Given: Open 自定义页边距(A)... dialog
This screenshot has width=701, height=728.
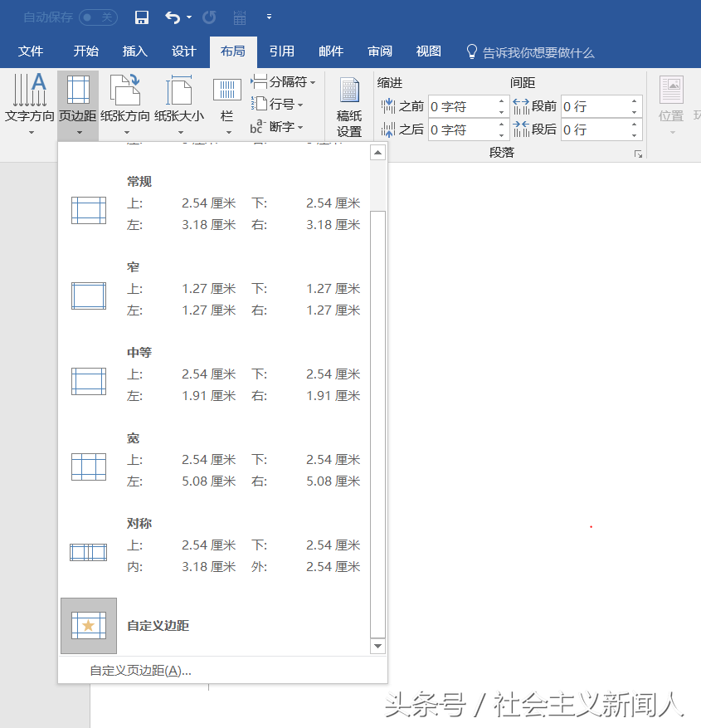Looking at the screenshot, I should pyautogui.click(x=140, y=671).
